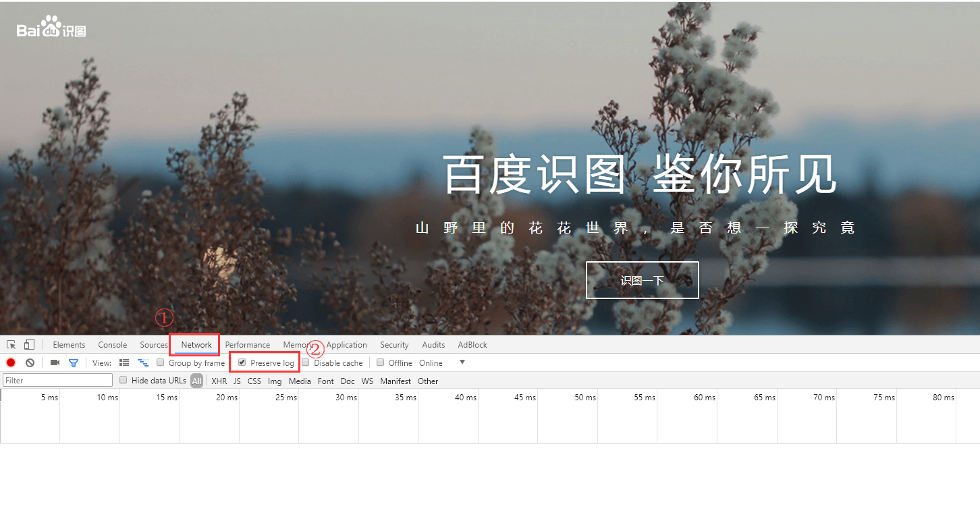Clear the network log with the clear icon
The image size is (980, 513).
pos(30,362)
